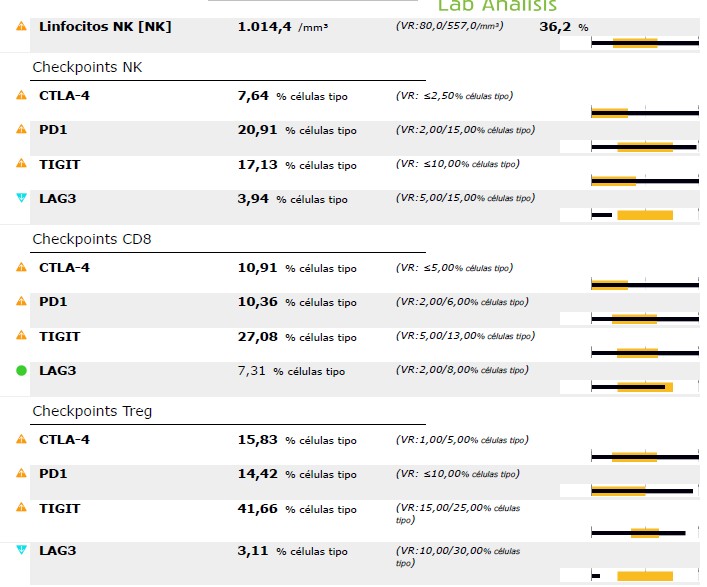This screenshot has height=587, width=707.
Task: Click warning icon for CTLA-4 15,83 in Treg
Action: tap(21, 440)
